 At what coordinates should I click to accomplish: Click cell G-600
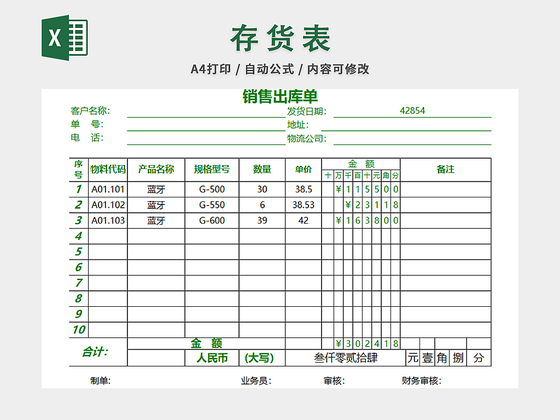pyautogui.click(x=212, y=221)
